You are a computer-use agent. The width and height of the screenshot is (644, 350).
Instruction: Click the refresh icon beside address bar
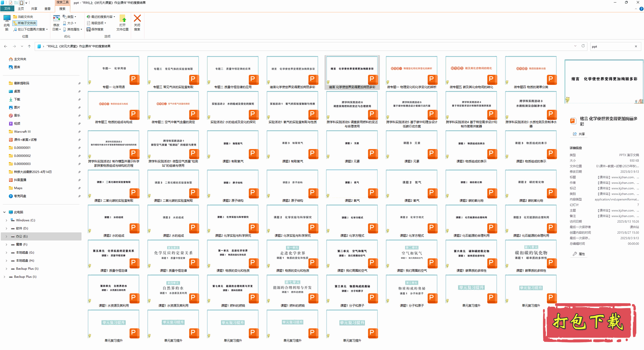(x=583, y=46)
